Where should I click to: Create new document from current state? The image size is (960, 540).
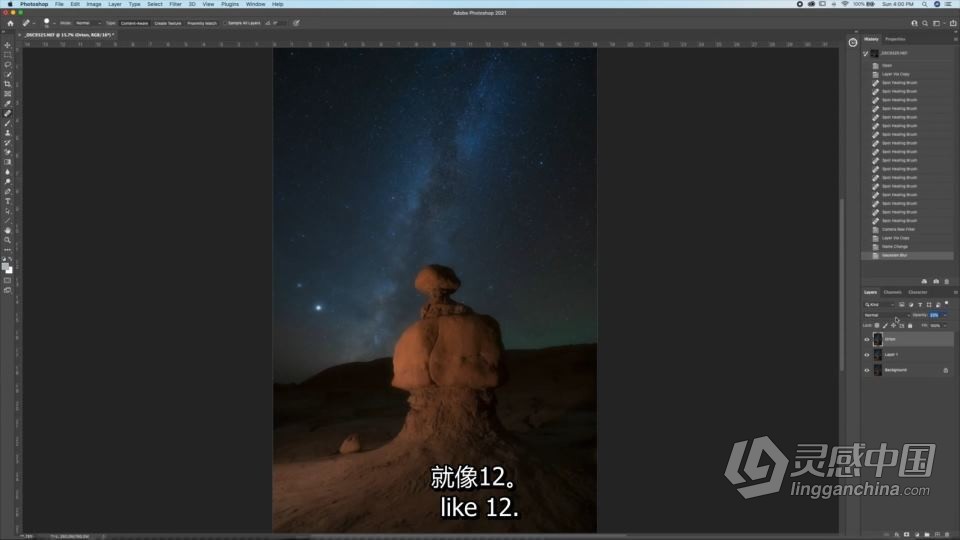pos(924,282)
